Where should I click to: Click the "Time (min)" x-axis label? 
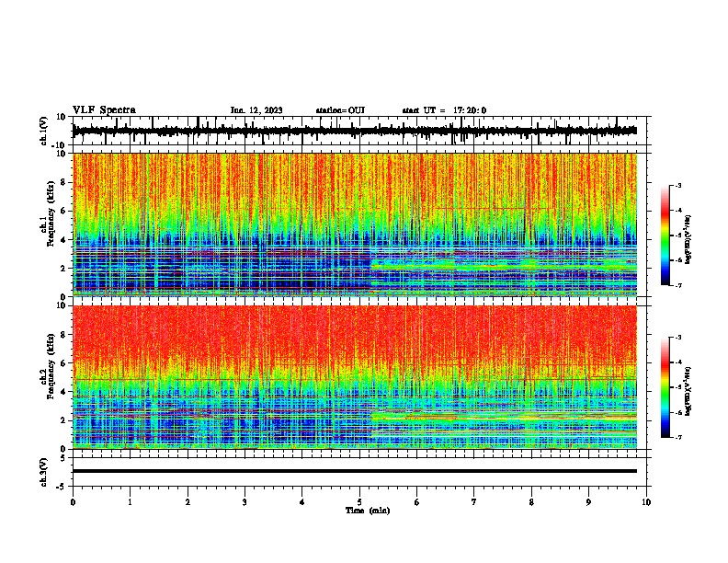point(368,511)
